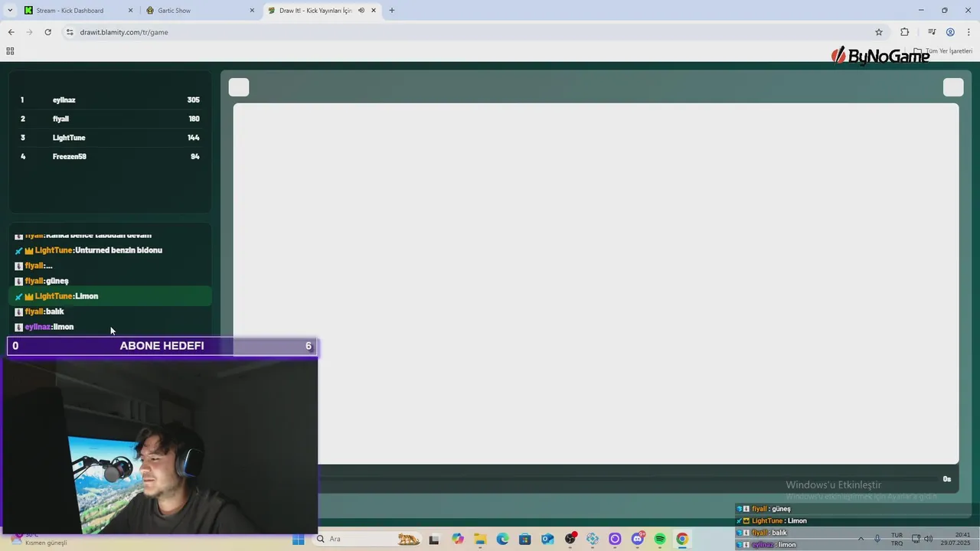This screenshot has width=980, height=551.
Task: Open File Explorer from the taskbar
Action: (x=480, y=539)
